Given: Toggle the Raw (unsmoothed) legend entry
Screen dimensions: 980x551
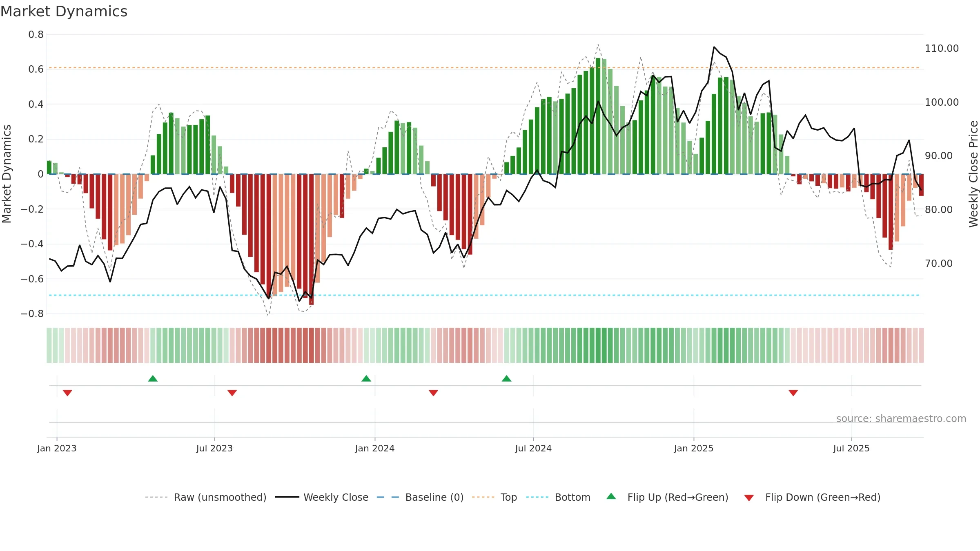Looking at the screenshot, I should pos(205,497).
